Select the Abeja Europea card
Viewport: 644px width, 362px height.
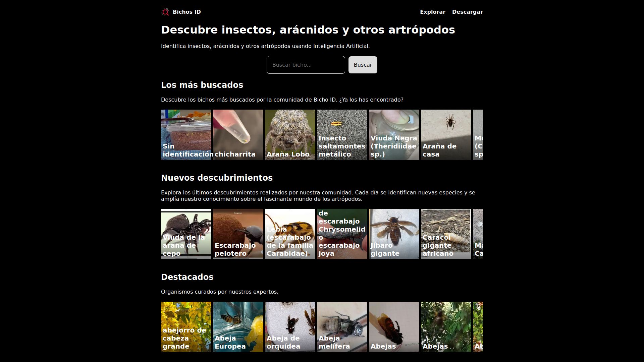[238, 327]
